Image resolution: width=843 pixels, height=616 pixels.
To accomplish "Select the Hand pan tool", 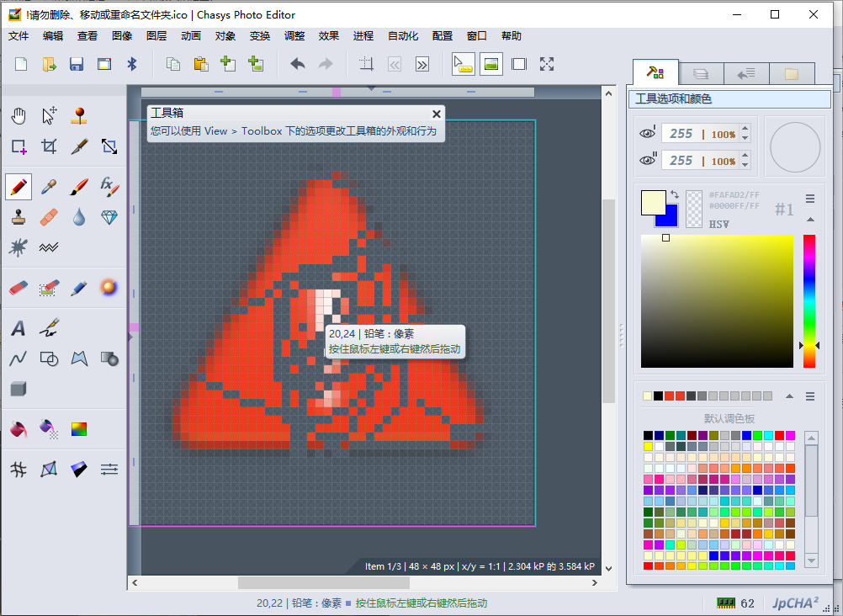I will [19, 116].
